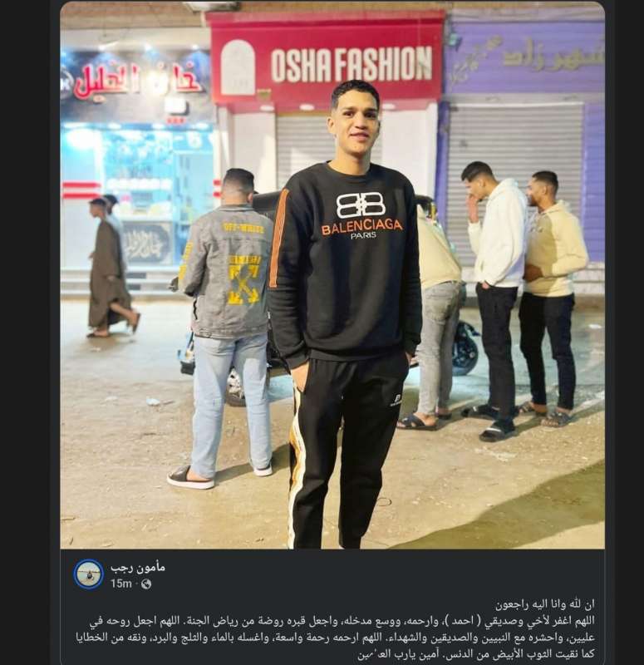The height and width of the screenshot is (665, 644).
Task: Click the first caption line ان لله وانا اليه راجعون
Action: pyautogui.click(x=545, y=604)
